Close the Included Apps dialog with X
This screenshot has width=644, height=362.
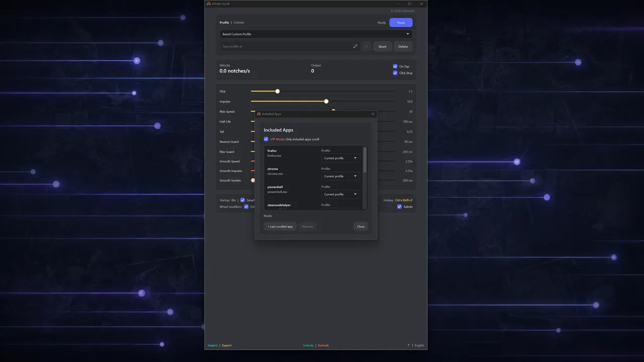click(x=373, y=114)
